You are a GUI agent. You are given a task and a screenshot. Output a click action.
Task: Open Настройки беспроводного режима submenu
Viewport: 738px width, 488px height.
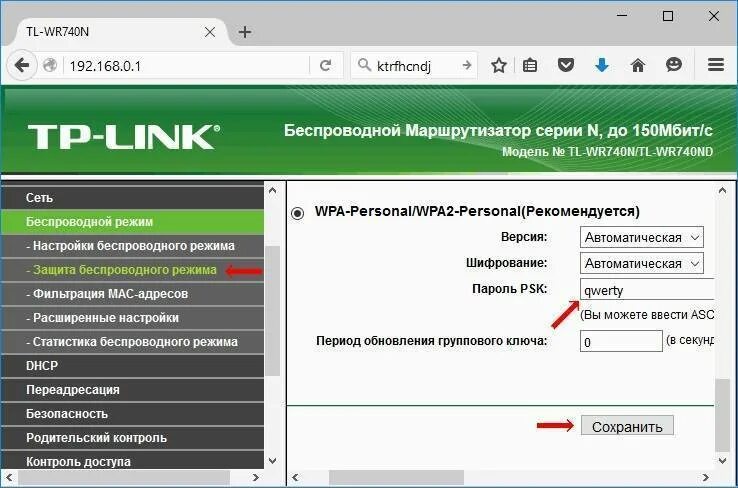point(132,246)
